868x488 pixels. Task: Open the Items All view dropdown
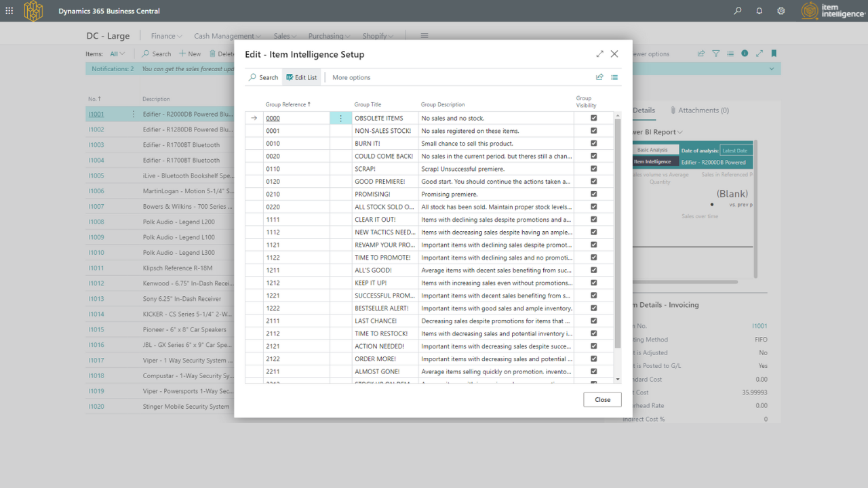pyautogui.click(x=117, y=54)
